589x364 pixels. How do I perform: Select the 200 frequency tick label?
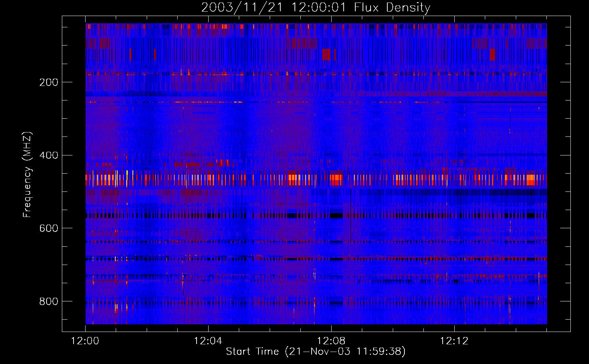click(x=49, y=82)
